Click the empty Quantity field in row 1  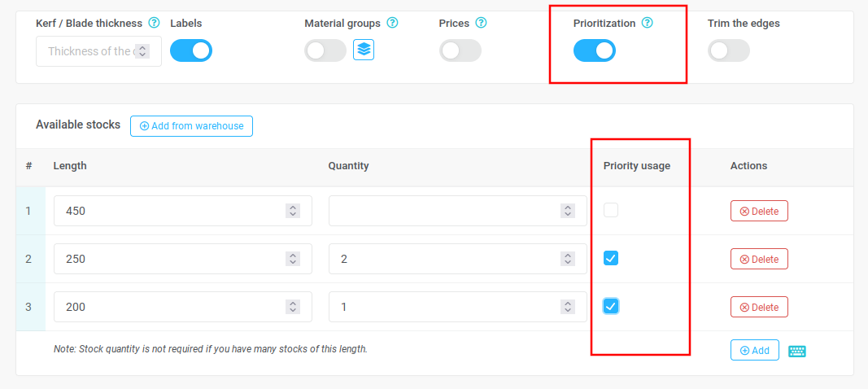point(458,211)
